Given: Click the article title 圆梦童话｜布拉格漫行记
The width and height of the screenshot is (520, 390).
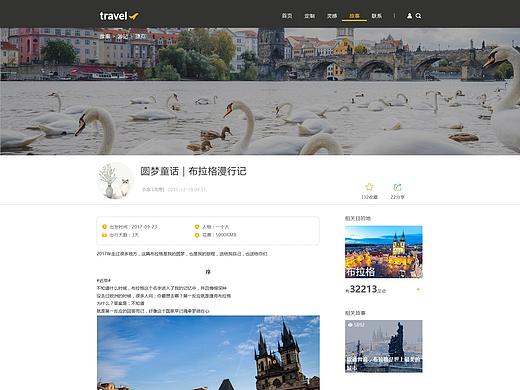Looking at the screenshot, I should 193,171.
